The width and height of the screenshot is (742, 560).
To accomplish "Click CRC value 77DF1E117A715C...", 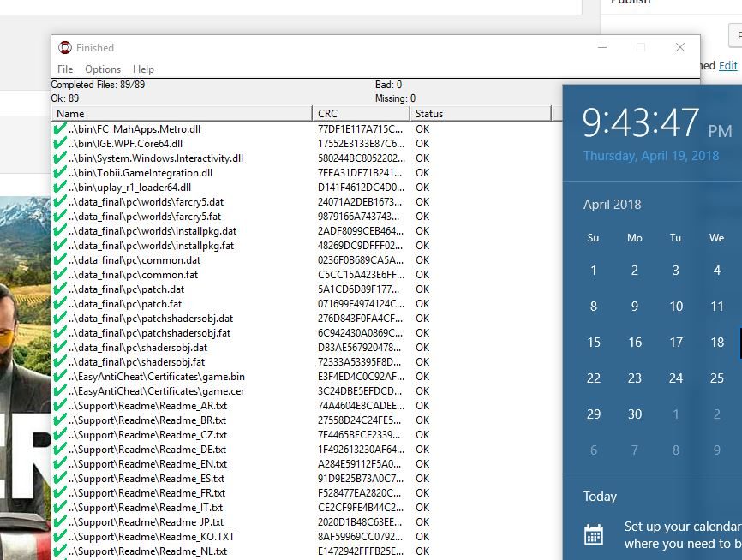I will pyautogui.click(x=360, y=129).
